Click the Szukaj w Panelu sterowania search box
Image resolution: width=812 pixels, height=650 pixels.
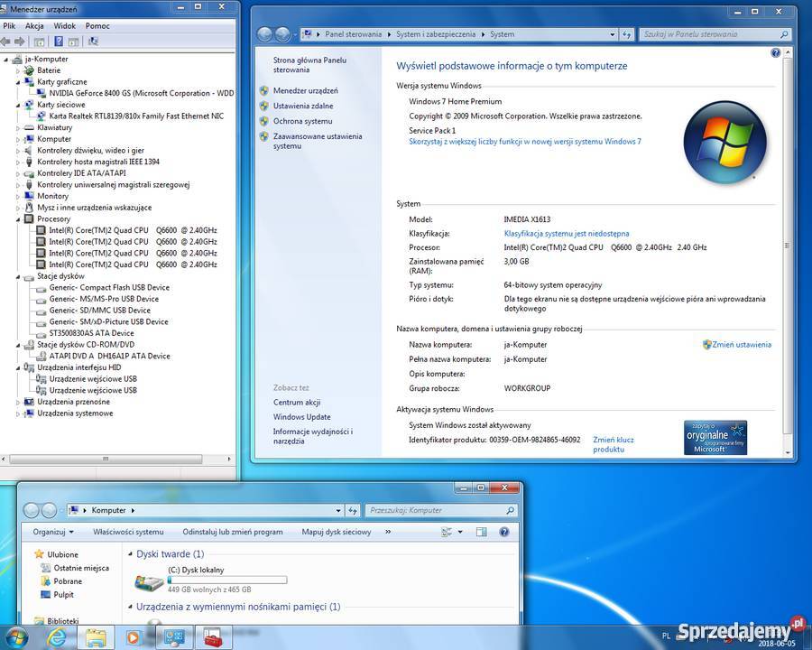point(715,34)
